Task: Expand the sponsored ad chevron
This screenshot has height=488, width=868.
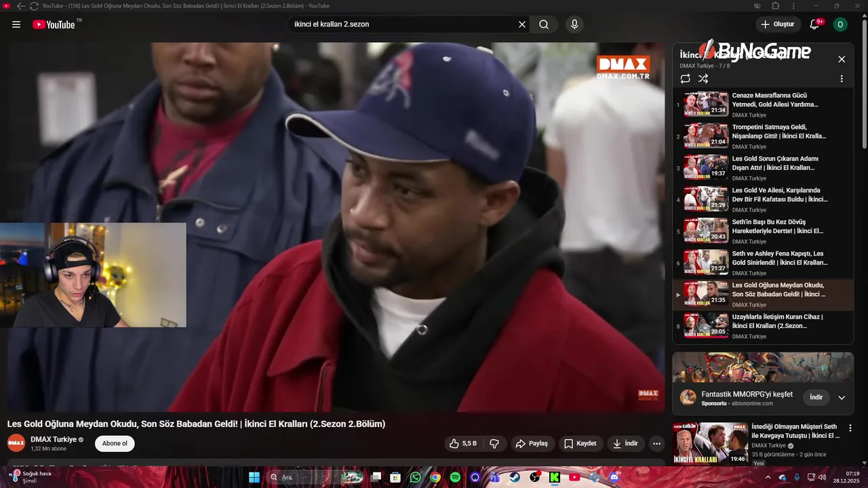Action: pyautogui.click(x=842, y=398)
